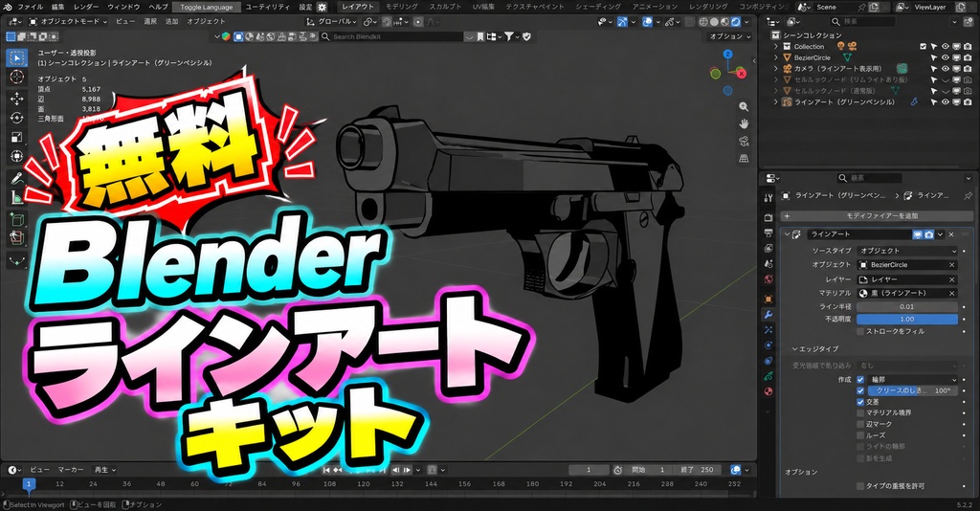The width and height of the screenshot is (980, 511).
Task: Select the Transform tool
Action: click(17, 156)
